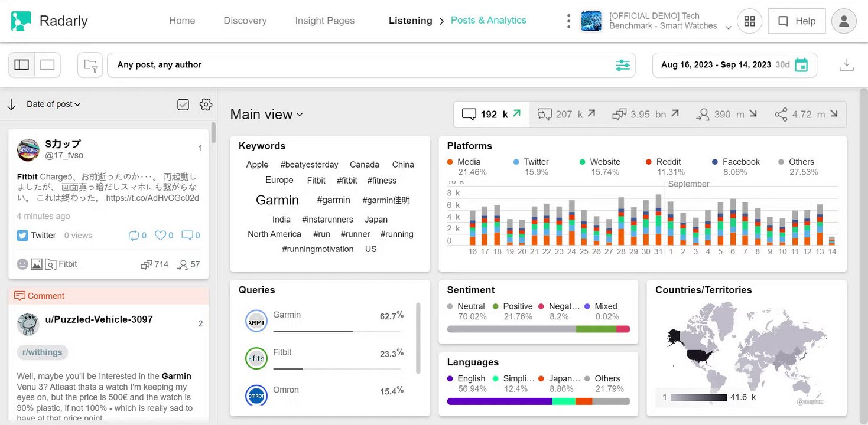This screenshot has height=425, width=868.
Task: Click retweet count icon on Sカップ post
Action: (134, 235)
